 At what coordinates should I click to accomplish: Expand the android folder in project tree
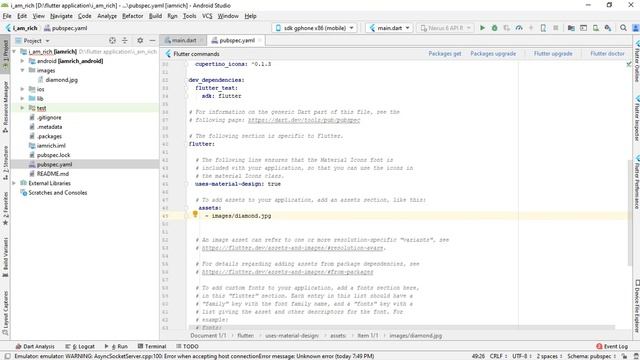22,61
